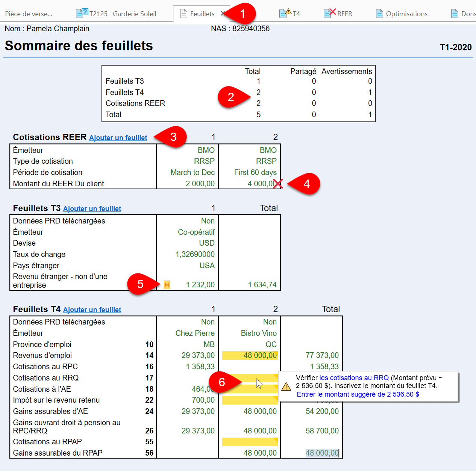Viewport: 476px width, 471px height.
Task: Click the MB province of employment cell
Action: (209, 344)
